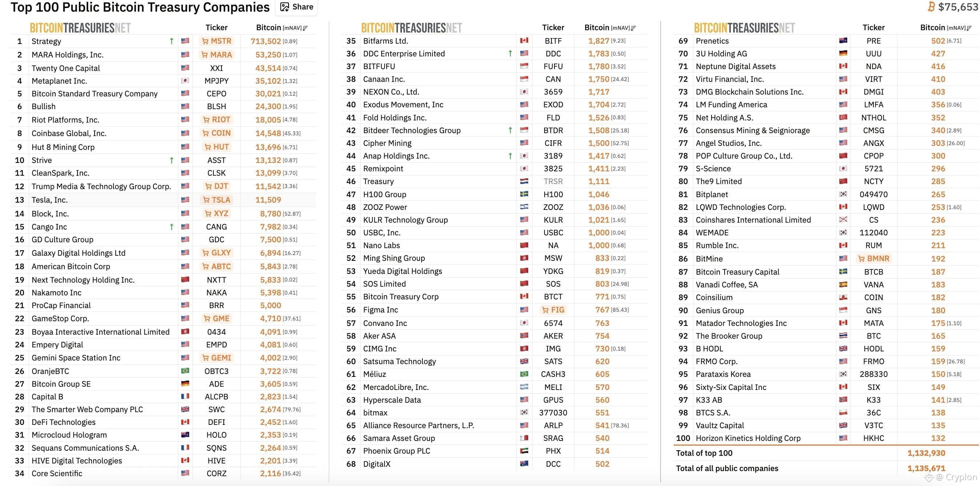
Task: Sort the ranks 1–34 table by Bitcoin
Action: (282, 27)
